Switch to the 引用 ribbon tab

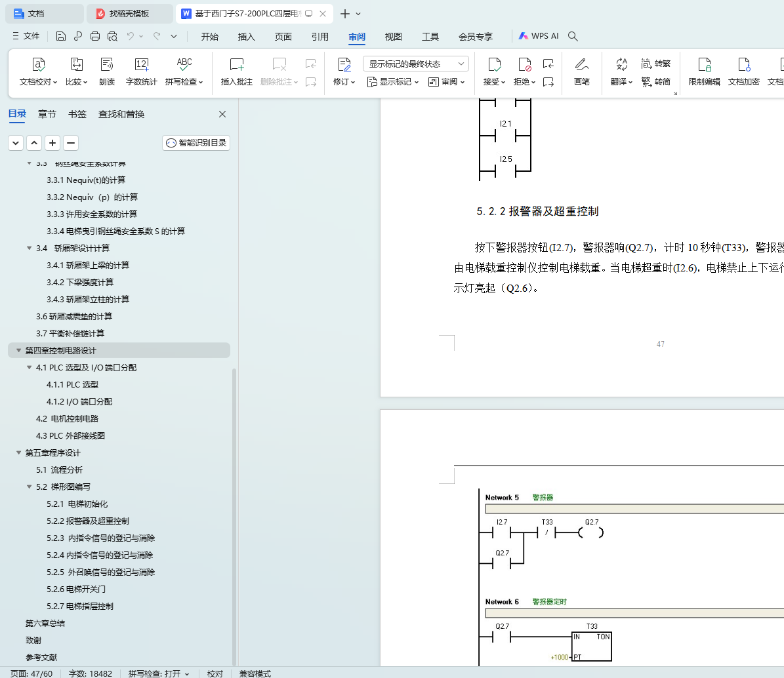click(320, 37)
